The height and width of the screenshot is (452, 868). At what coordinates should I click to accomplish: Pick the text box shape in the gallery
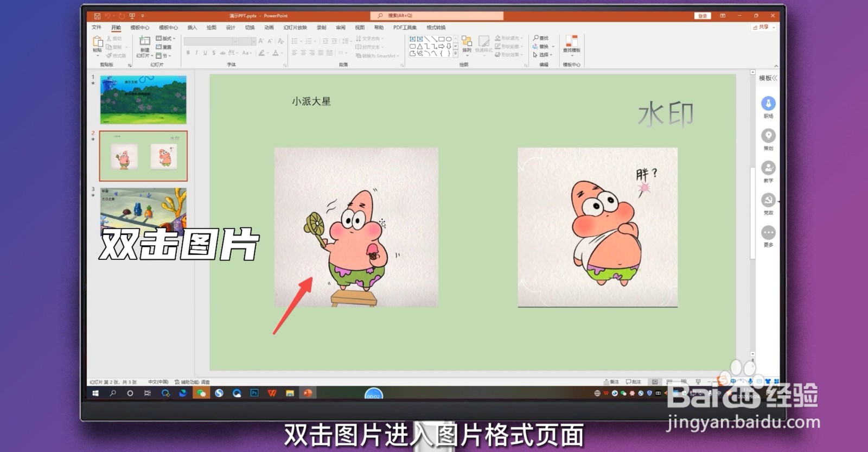(413, 39)
